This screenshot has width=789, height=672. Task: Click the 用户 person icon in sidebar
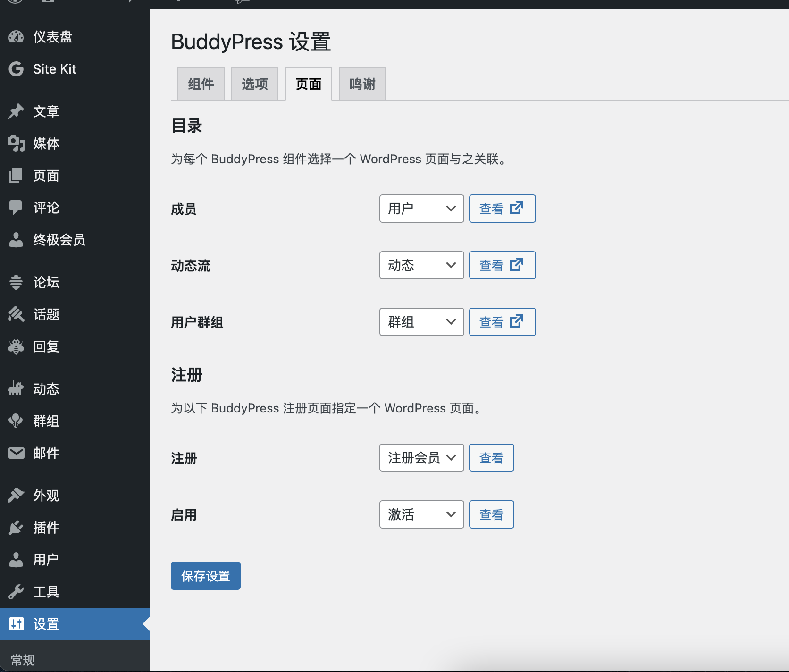tap(16, 560)
